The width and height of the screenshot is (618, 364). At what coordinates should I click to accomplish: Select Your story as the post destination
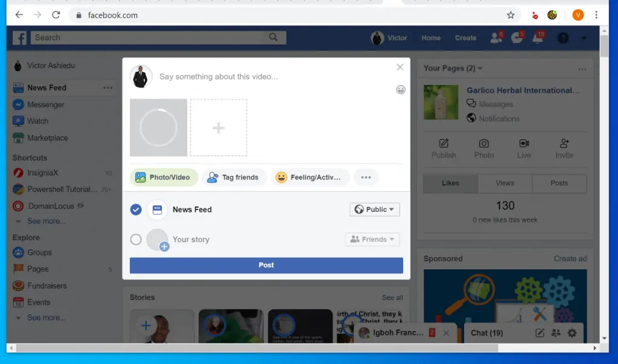(x=136, y=239)
